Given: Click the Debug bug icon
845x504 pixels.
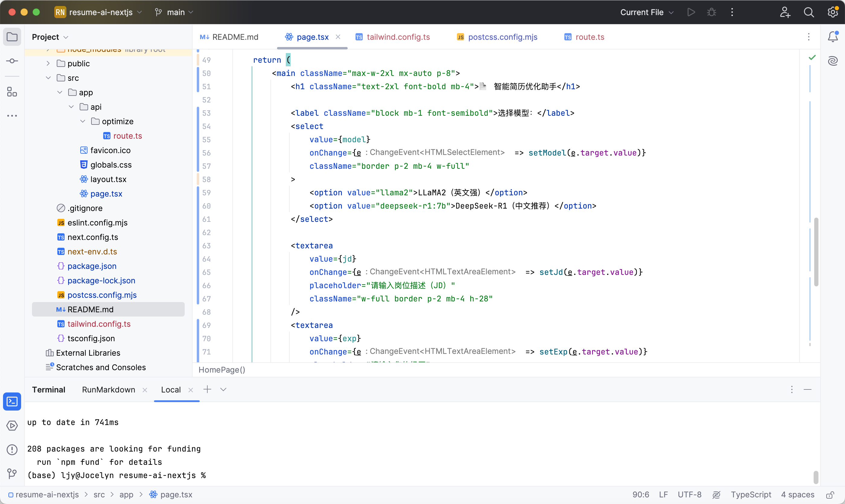Looking at the screenshot, I should pos(711,12).
